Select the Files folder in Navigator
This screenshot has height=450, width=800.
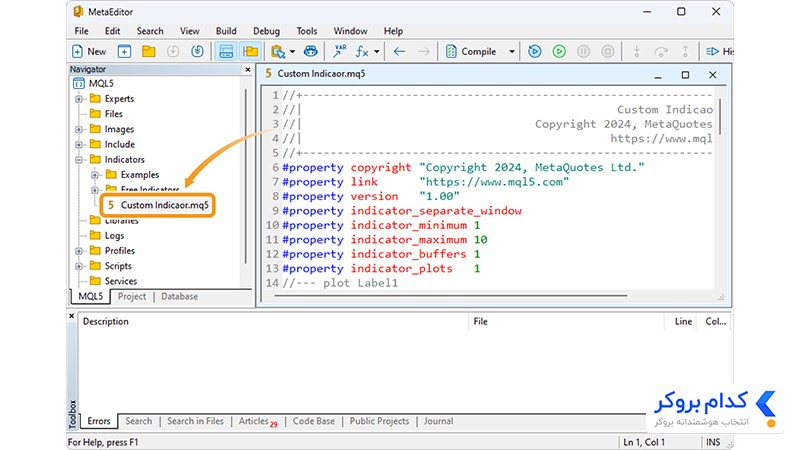(106, 114)
